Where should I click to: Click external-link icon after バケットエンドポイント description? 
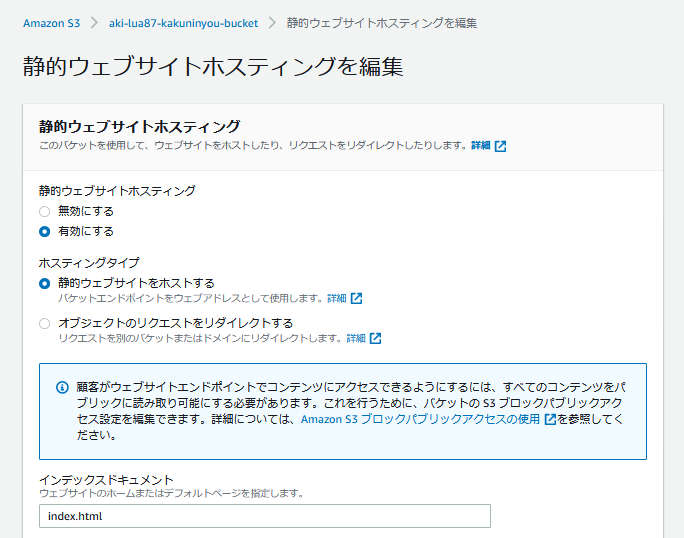click(356, 298)
